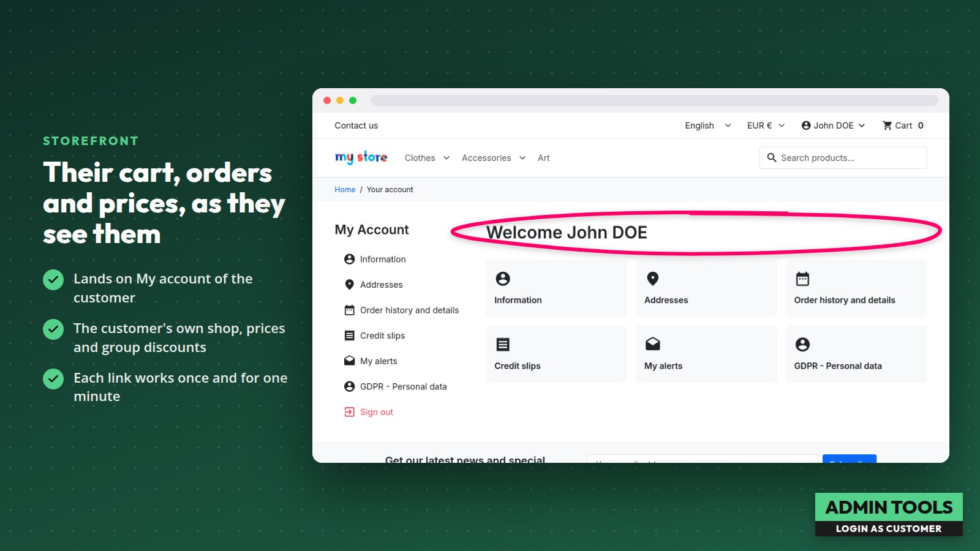
Task: Click the Credit slips card's icon
Action: (503, 345)
